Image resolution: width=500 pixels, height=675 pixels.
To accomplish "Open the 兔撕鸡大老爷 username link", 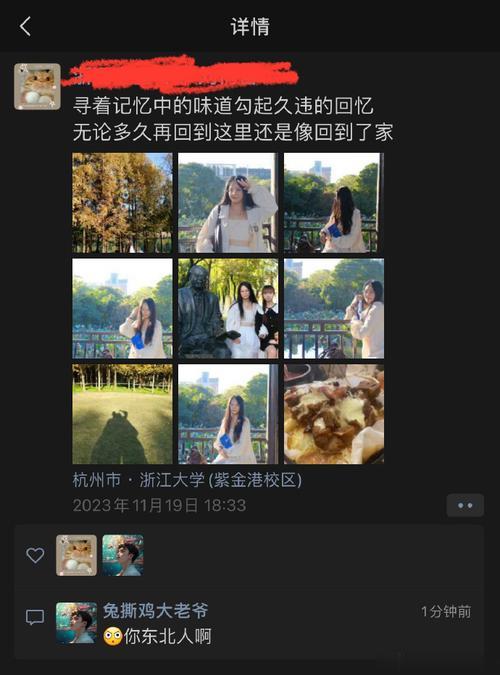I will coord(155,610).
